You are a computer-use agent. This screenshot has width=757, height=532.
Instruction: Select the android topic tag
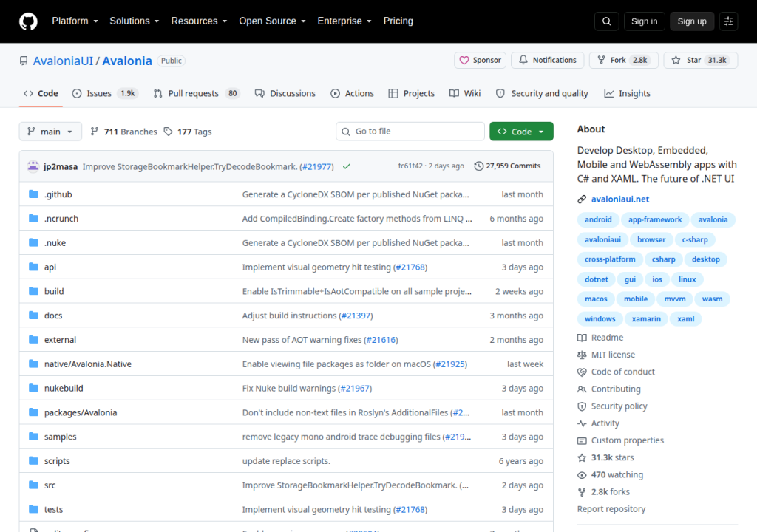598,219
